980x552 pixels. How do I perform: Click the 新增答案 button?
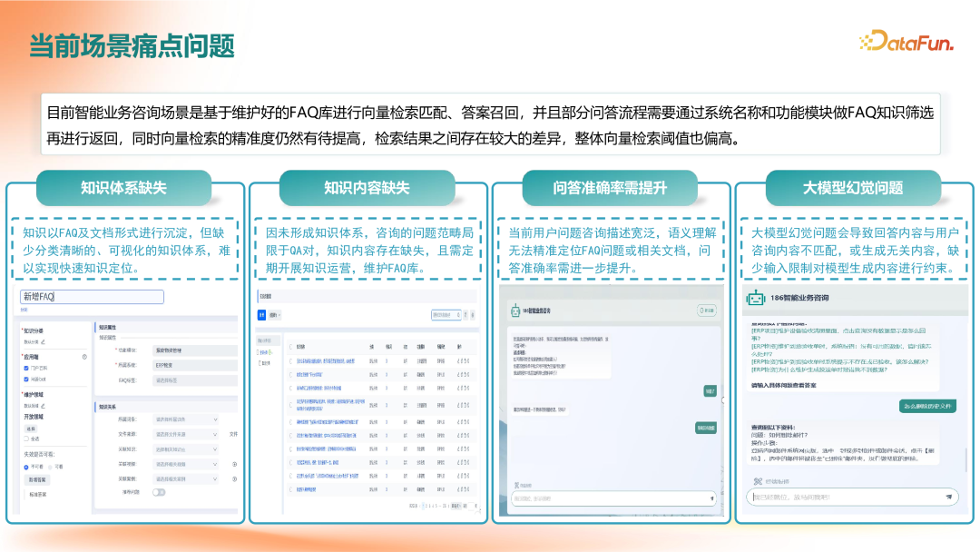pyautogui.click(x=37, y=480)
